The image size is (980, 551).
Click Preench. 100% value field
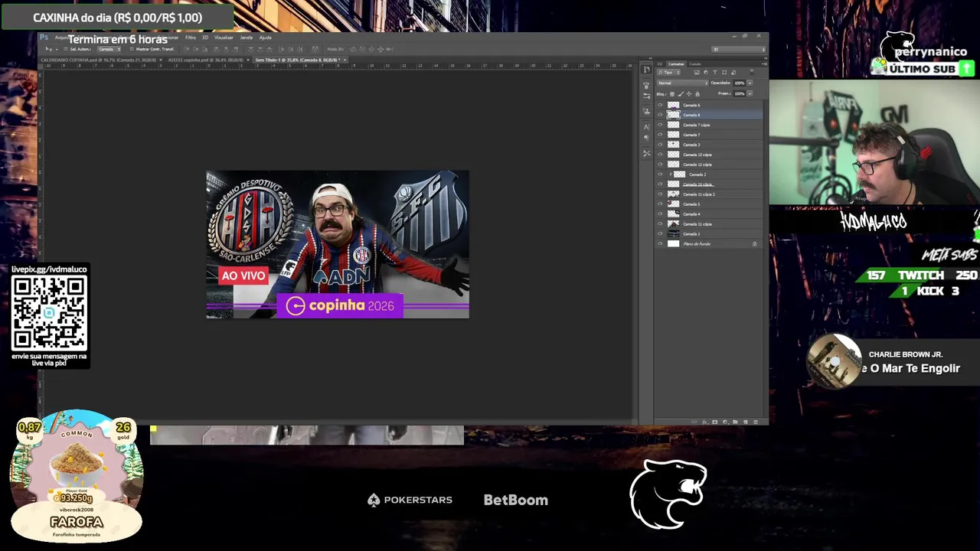coord(739,93)
